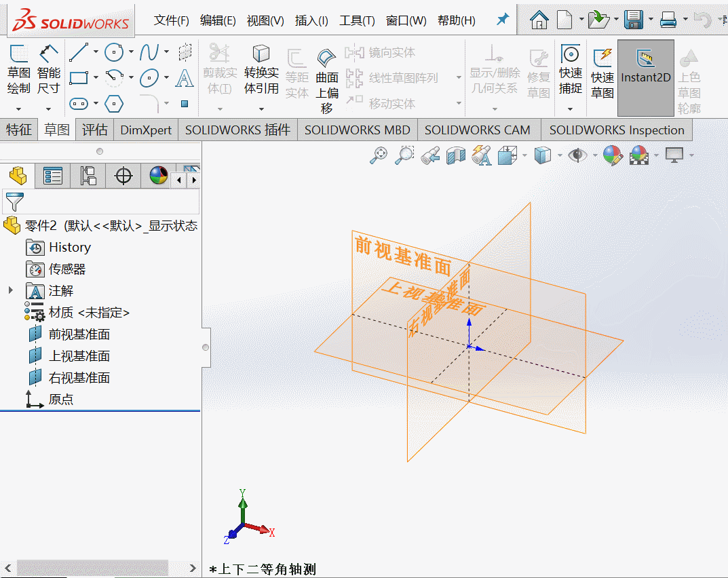Open the Circle tool dropdown arrow
This screenshot has width=728, height=578.
[131, 52]
